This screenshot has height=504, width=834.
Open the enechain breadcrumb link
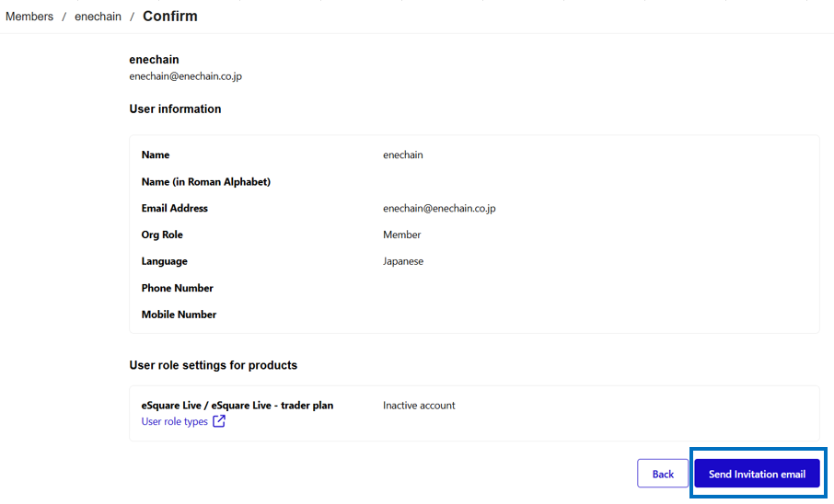click(x=98, y=17)
